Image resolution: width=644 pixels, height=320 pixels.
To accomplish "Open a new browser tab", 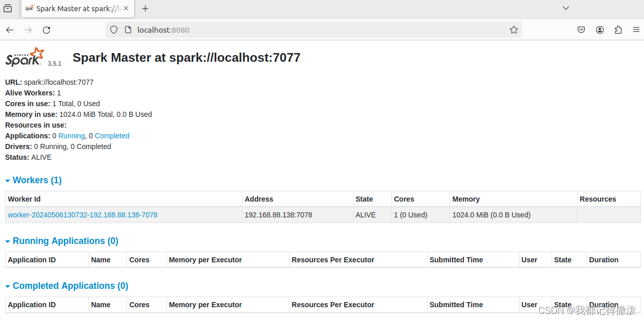I will tap(145, 8).
